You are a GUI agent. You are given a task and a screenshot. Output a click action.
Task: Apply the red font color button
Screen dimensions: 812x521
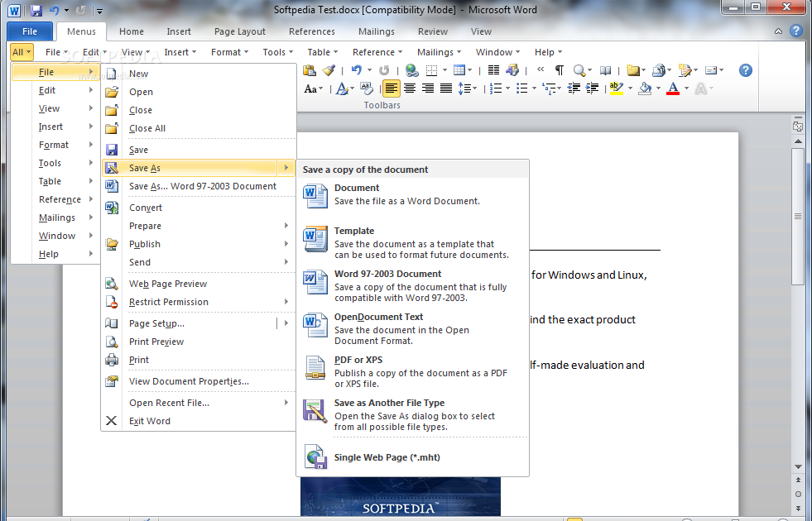pos(673,89)
